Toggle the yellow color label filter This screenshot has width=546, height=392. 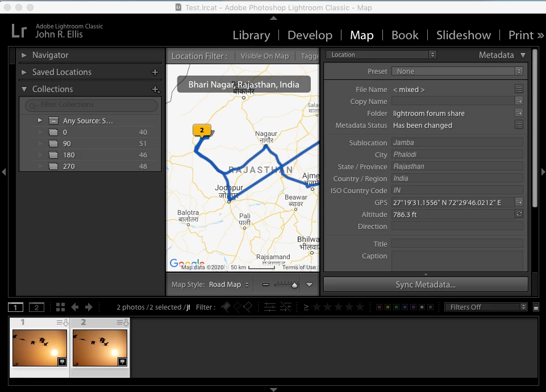pyautogui.click(x=387, y=307)
